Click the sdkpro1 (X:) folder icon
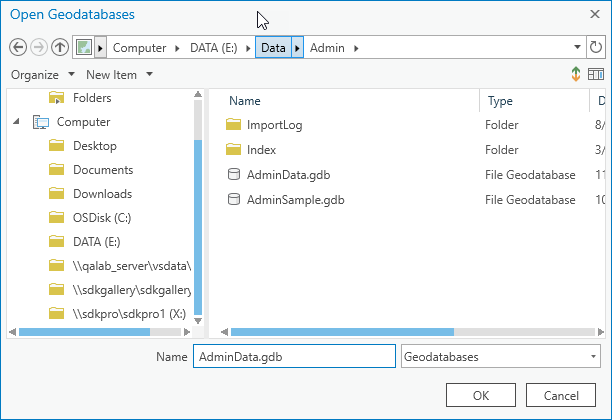 pos(57,313)
